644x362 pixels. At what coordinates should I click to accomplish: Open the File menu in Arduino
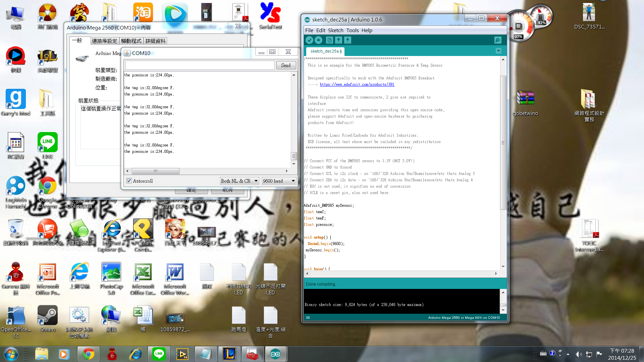pos(309,31)
